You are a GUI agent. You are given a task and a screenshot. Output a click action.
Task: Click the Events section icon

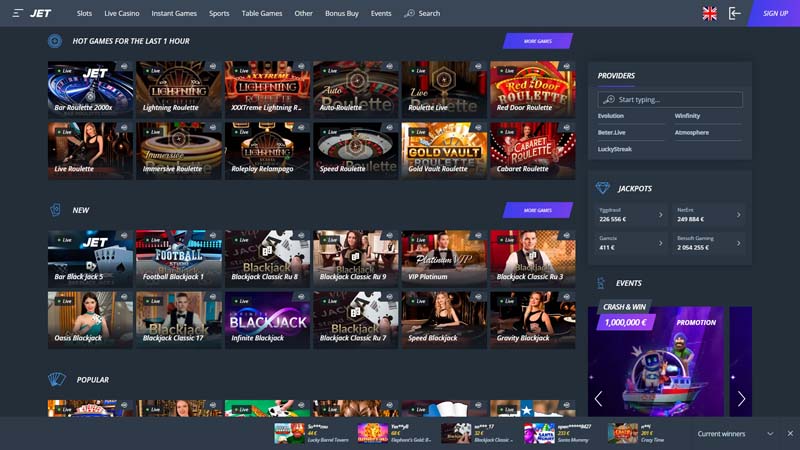(x=601, y=283)
